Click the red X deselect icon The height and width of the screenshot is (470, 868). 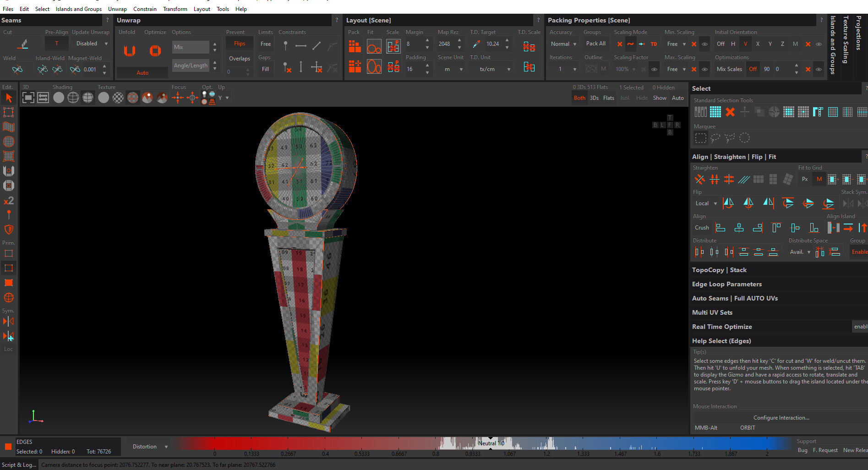[730, 112]
